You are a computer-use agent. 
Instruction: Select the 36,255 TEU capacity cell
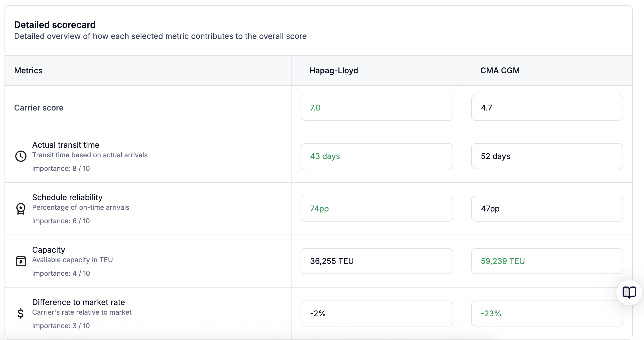376,261
